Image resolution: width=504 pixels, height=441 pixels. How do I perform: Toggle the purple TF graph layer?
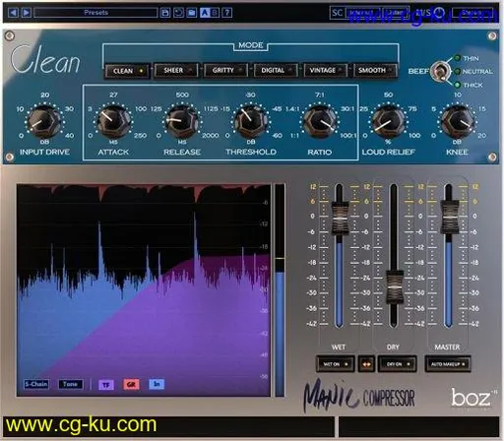pyautogui.click(x=106, y=385)
